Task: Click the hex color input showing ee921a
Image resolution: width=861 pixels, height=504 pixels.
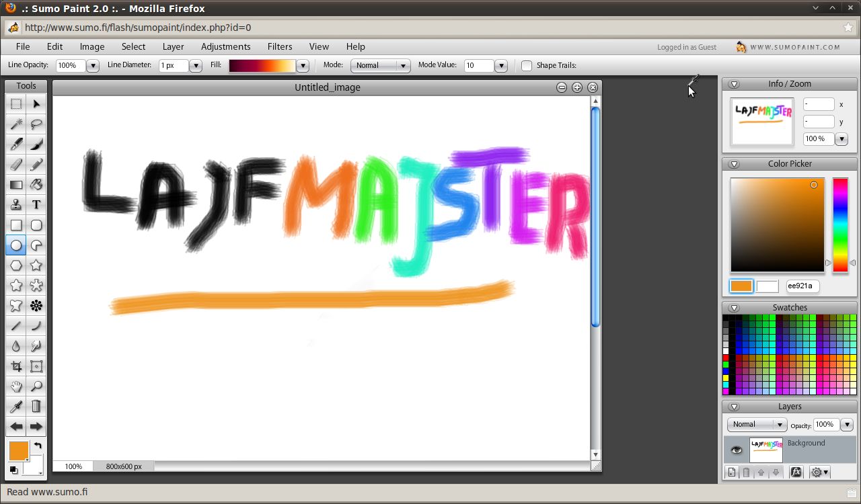Action: point(802,286)
